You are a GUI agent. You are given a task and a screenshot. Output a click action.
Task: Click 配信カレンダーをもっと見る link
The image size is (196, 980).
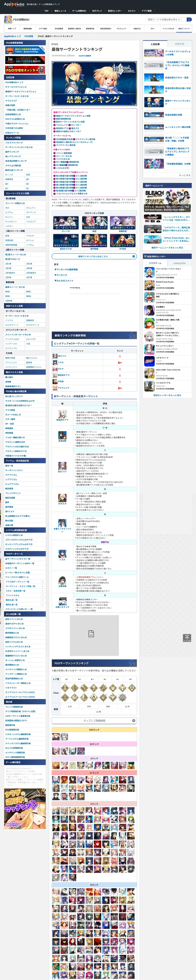click(167, 395)
